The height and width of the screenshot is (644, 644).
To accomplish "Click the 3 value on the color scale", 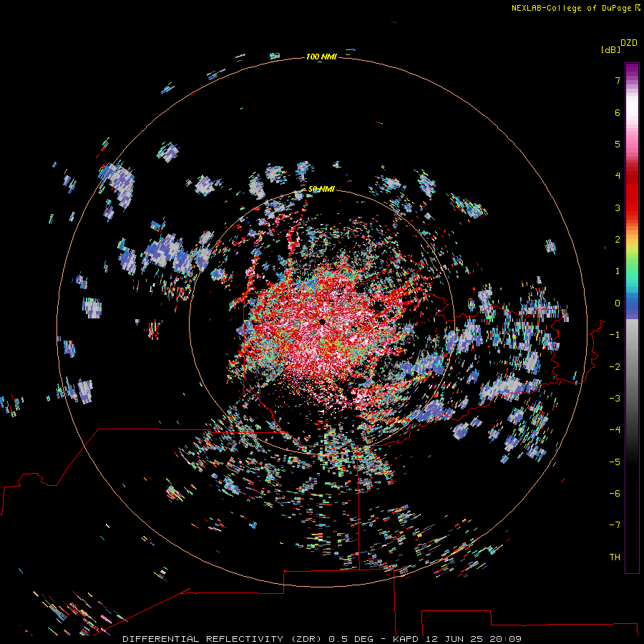I will coord(618,208).
